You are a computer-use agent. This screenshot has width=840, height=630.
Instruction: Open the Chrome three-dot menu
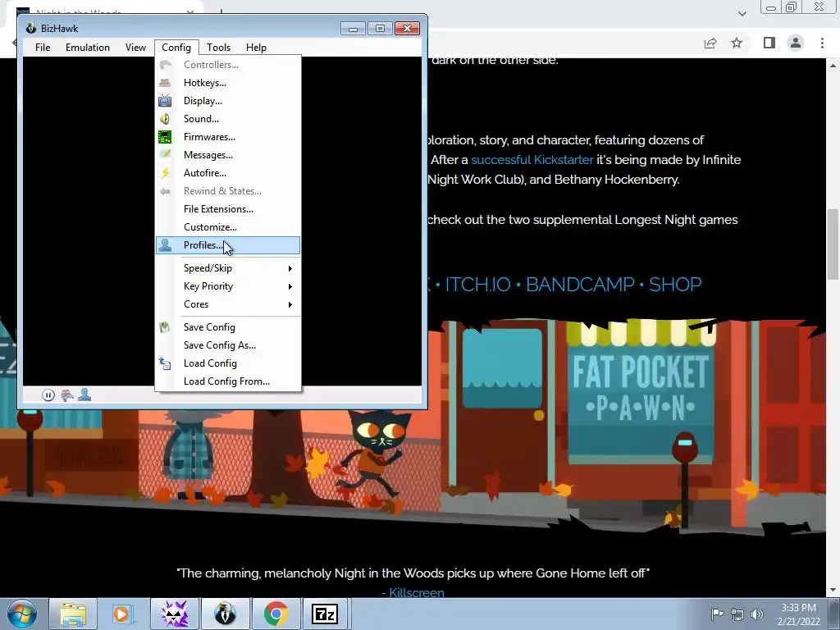822,43
